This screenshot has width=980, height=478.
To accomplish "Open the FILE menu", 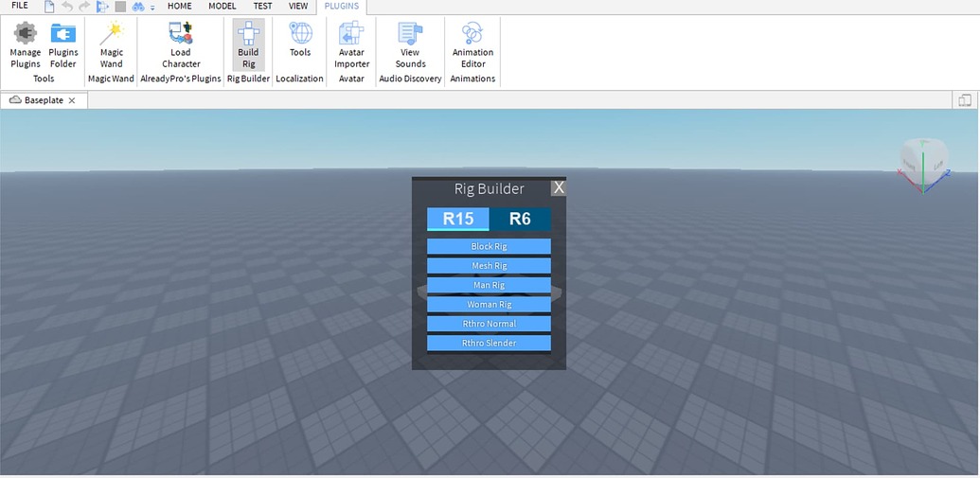I will tap(19, 6).
